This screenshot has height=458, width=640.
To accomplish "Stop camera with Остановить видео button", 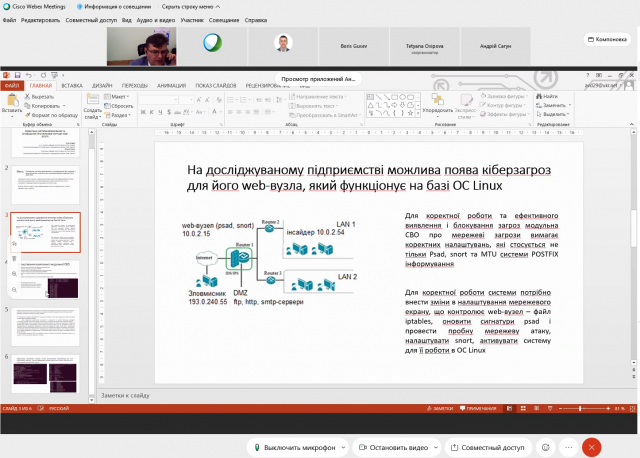I will click(x=394, y=447).
